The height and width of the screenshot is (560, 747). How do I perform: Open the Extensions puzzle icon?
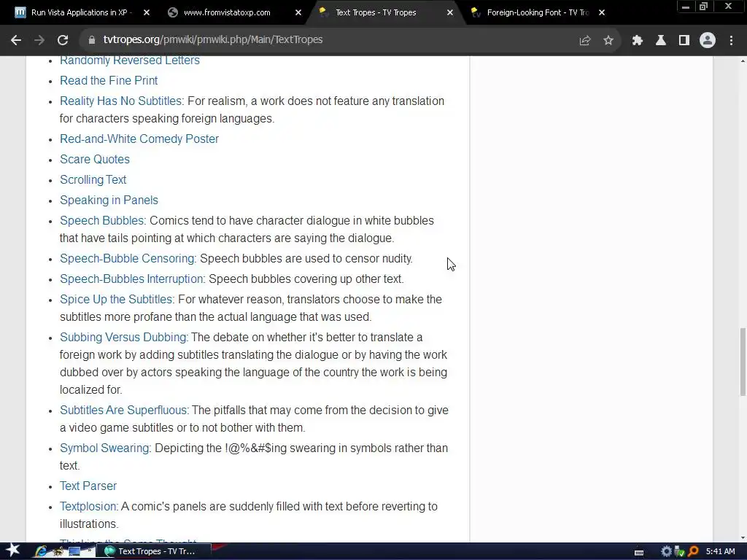click(x=638, y=41)
